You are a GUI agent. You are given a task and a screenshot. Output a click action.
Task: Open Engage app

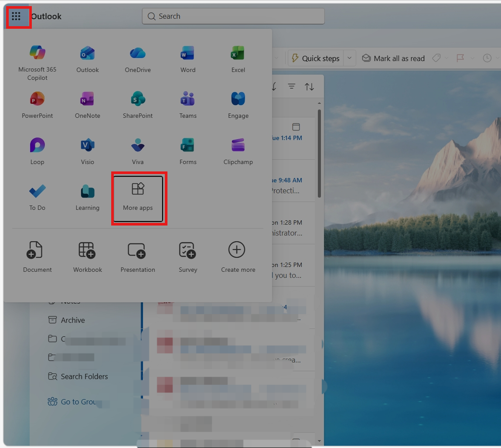(x=238, y=105)
